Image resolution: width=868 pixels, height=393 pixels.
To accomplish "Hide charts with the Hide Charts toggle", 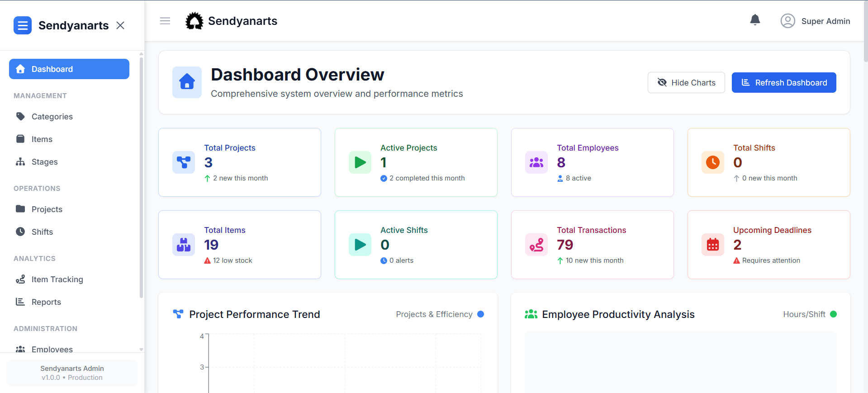I will click(686, 82).
